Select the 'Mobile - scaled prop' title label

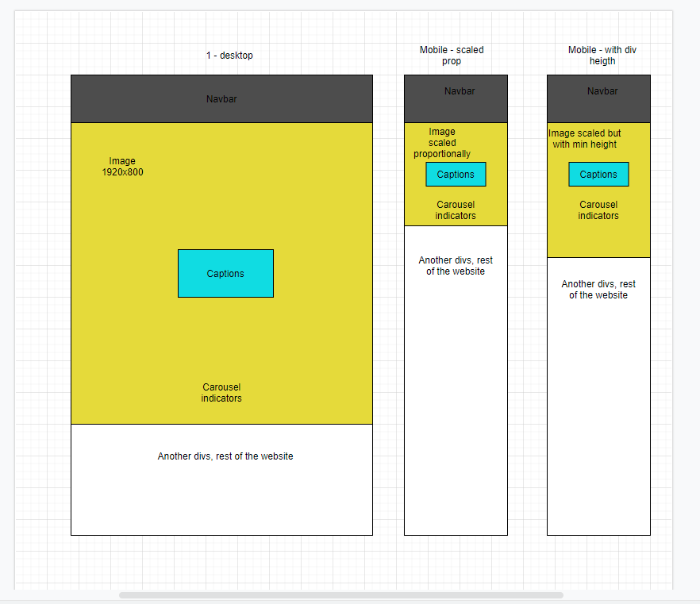click(452, 56)
